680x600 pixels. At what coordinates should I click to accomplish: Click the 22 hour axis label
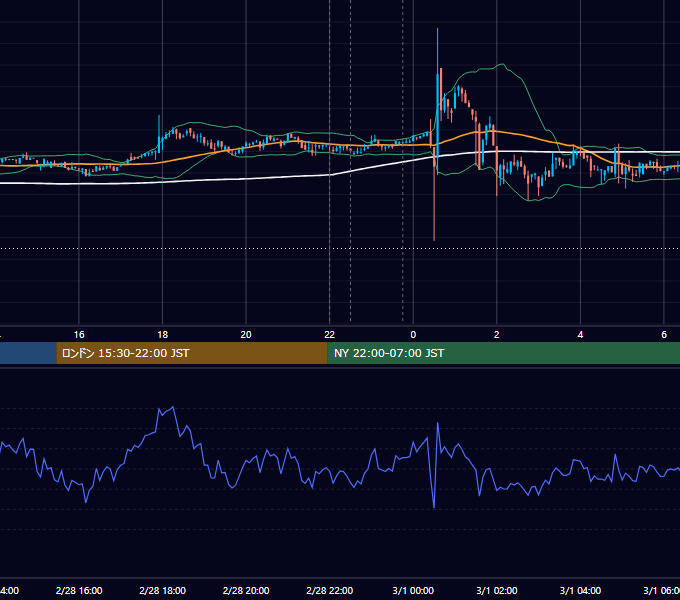(x=330, y=335)
